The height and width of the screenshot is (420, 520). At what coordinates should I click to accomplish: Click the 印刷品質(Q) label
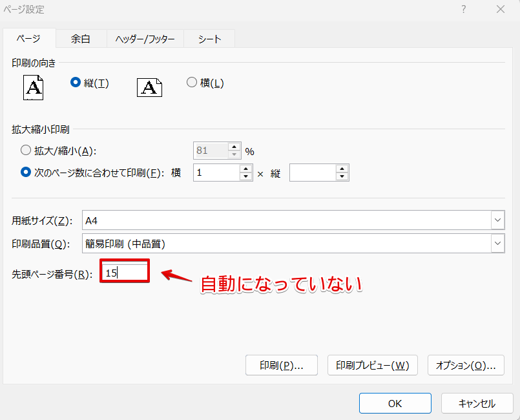click(x=41, y=244)
